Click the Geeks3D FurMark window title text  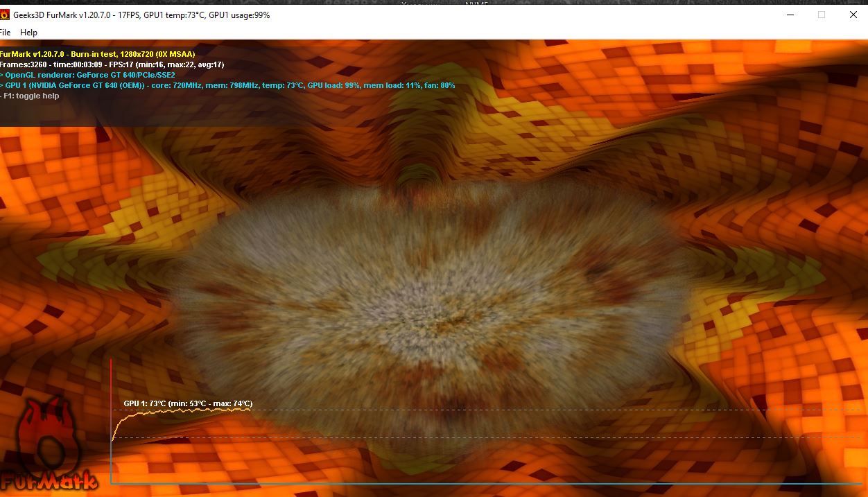click(x=141, y=15)
